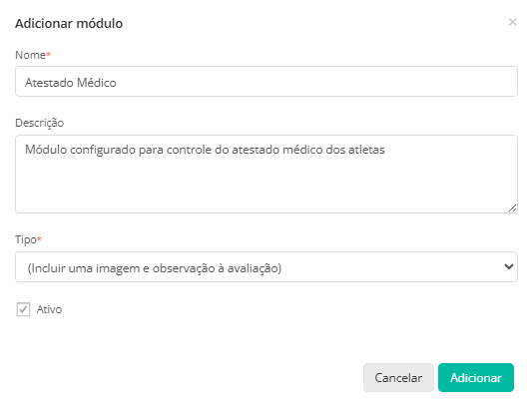Toggle the Ativo checkbox
The width and height of the screenshot is (532, 409).
(x=23, y=309)
